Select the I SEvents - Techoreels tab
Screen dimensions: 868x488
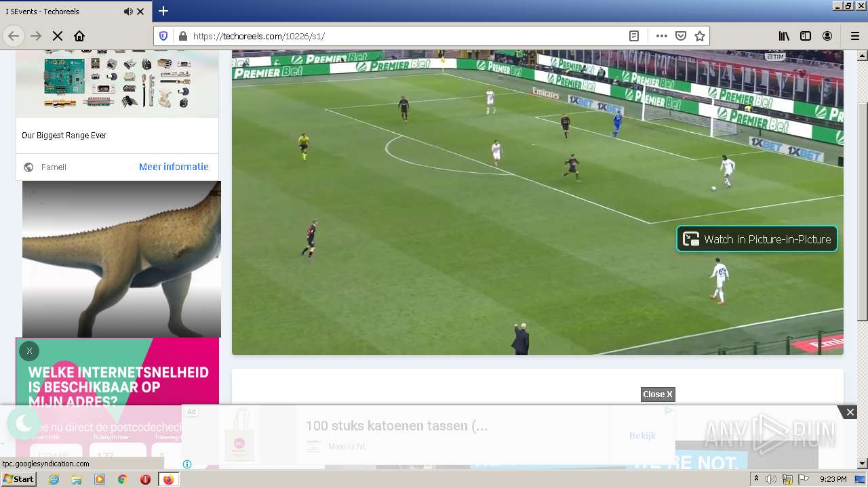76,12
